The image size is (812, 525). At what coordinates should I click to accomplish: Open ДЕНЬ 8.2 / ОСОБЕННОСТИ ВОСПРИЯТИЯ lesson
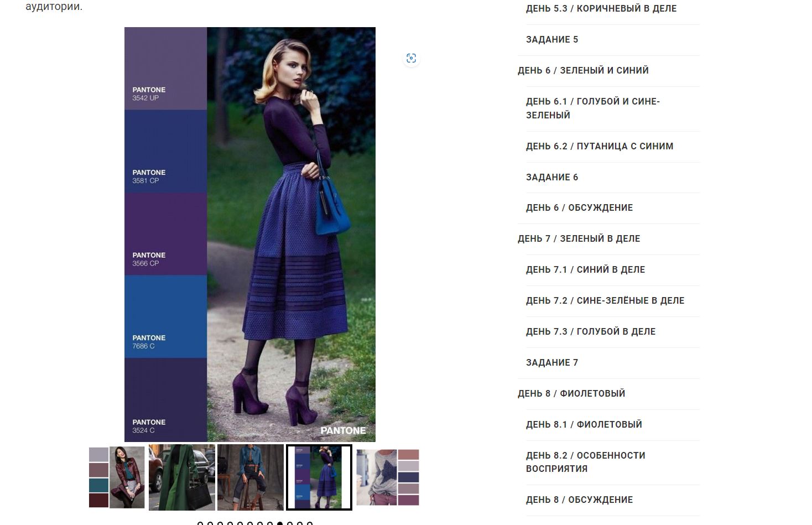(586, 462)
